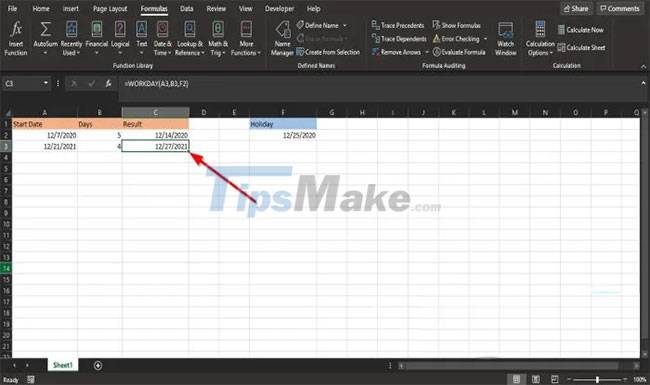650x385 pixels.
Task: Switch to Page Layout view in status bar
Action: tap(536, 379)
